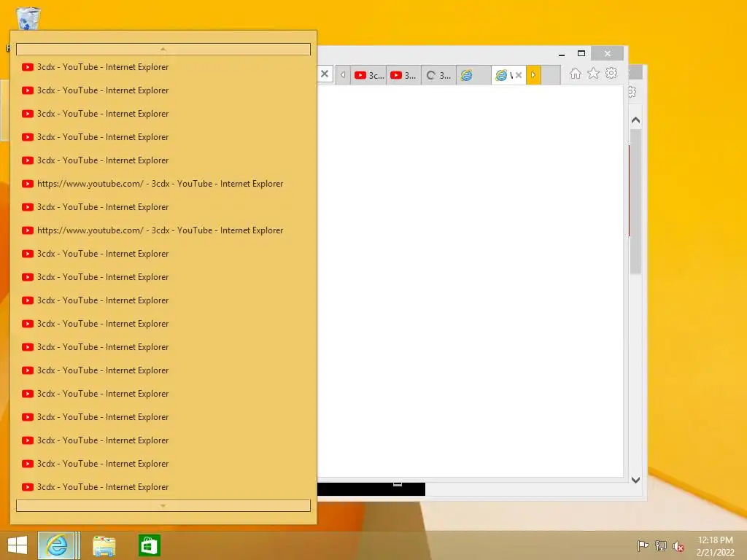
Task: Minimize the front Internet Explorer window
Action: pos(562,54)
